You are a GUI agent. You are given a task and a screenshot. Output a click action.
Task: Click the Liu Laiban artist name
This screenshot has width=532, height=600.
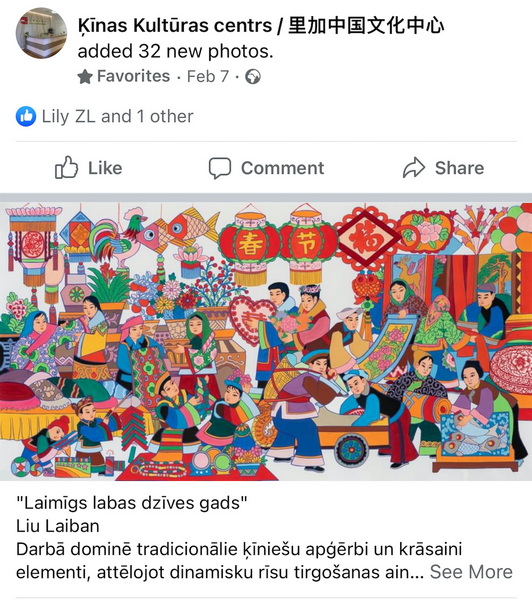(58, 526)
